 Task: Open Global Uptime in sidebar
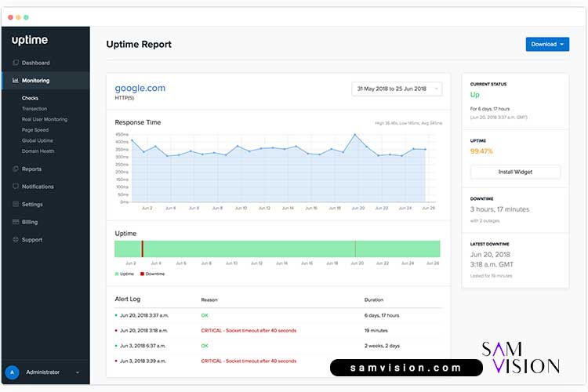click(x=38, y=140)
